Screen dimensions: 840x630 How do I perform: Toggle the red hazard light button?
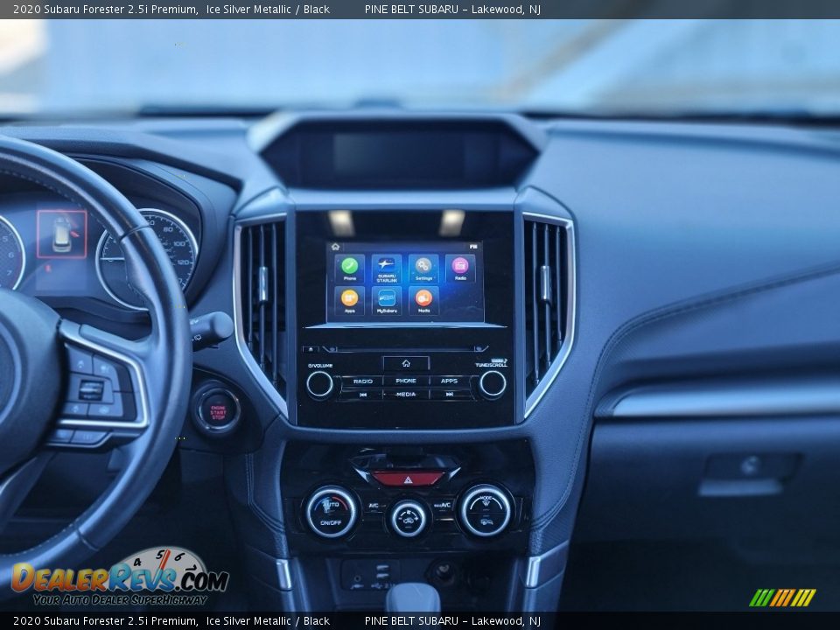(407, 478)
